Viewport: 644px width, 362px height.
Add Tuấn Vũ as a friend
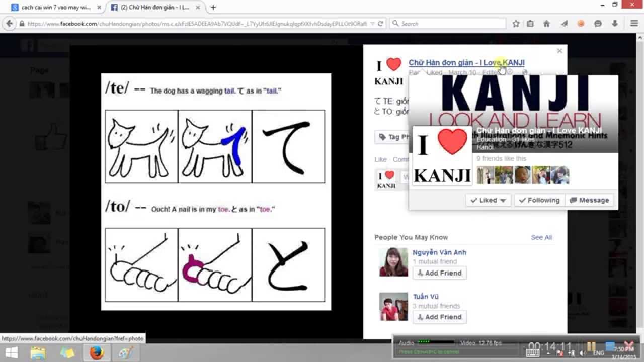point(439,317)
